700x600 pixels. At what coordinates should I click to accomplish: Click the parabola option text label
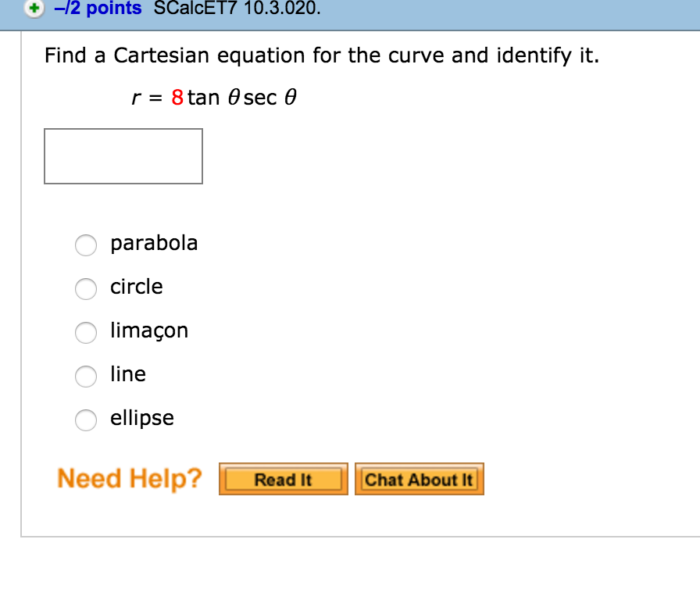click(x=153, y=244)
